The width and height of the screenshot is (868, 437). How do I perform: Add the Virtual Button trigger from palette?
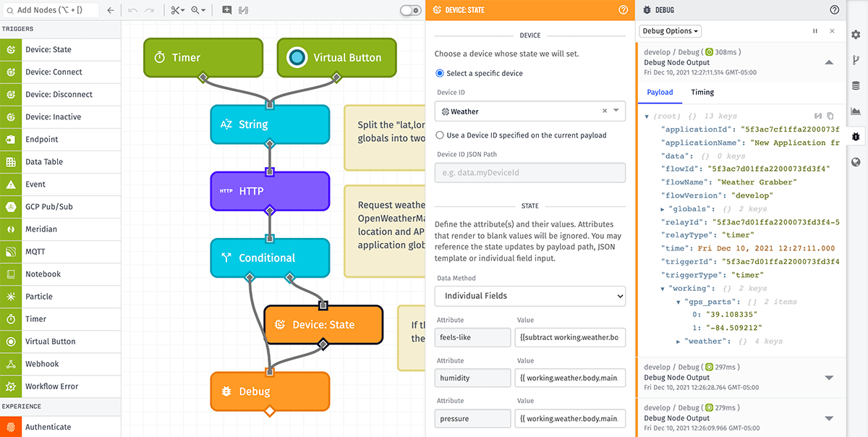click(60, 341)
